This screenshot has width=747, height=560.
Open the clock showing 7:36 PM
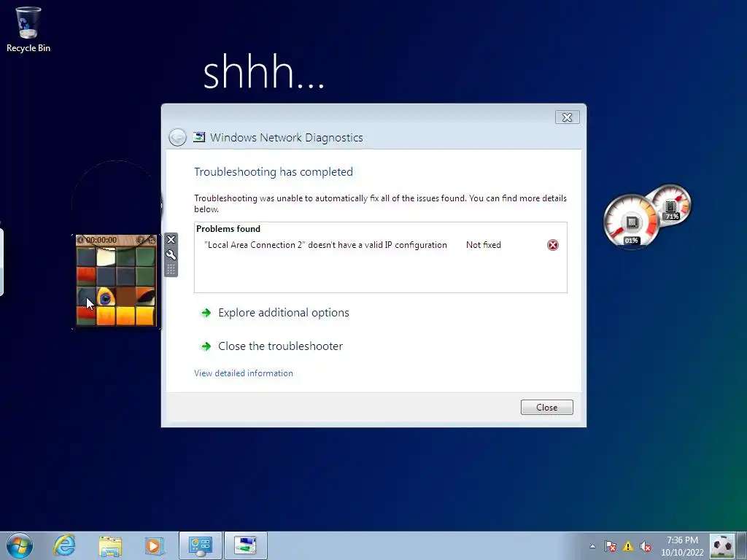point(682,546)
